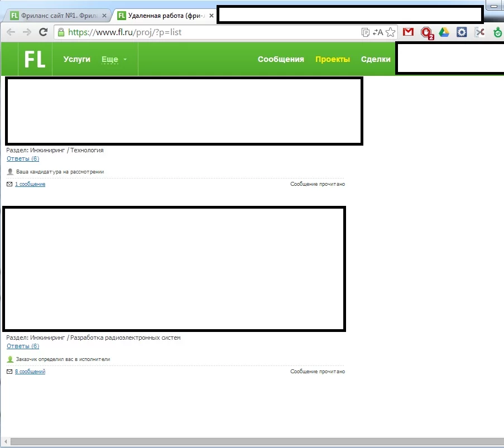Click the horizontal scrollbar track
The height and width of the screenshot is (448, 504).
[x=257, y=441]
